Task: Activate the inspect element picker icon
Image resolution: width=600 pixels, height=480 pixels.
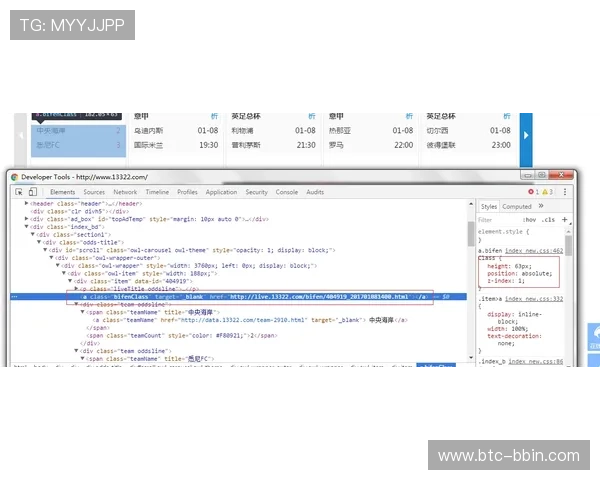Action: click(18, 191)
